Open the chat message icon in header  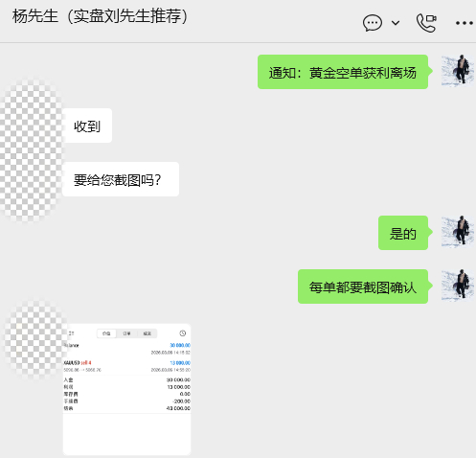pos(373,23)
